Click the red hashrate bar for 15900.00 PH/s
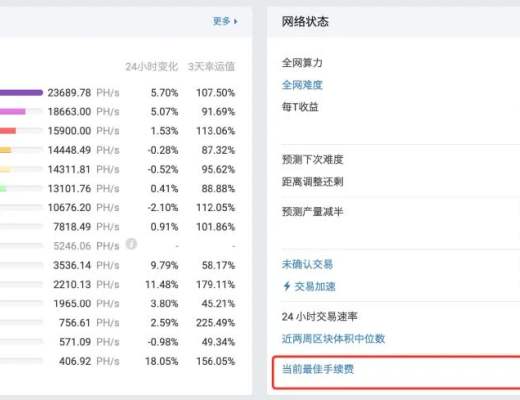The height and width of the screenshot is (400, 520). coord(8,131)
